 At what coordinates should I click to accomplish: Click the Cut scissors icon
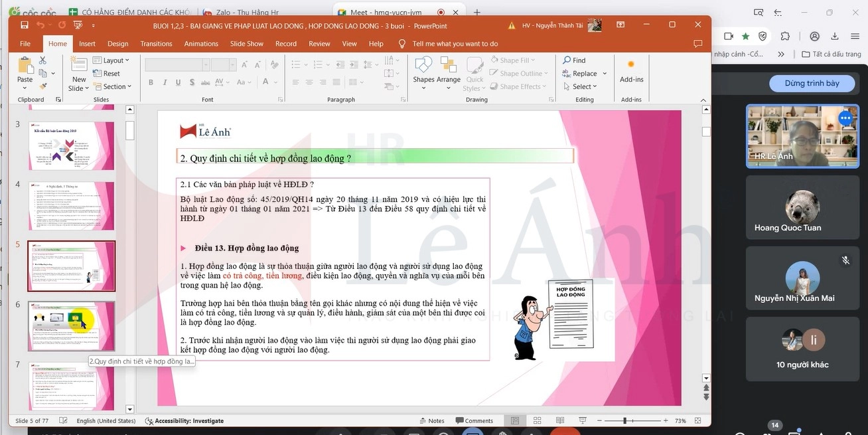pos(43,60)
